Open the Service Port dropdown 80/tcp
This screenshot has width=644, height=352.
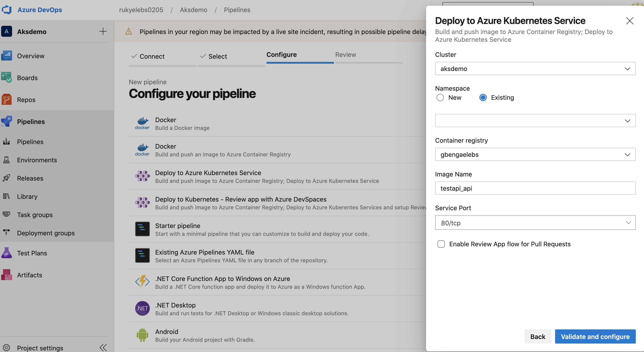click(x=535, y=223)
